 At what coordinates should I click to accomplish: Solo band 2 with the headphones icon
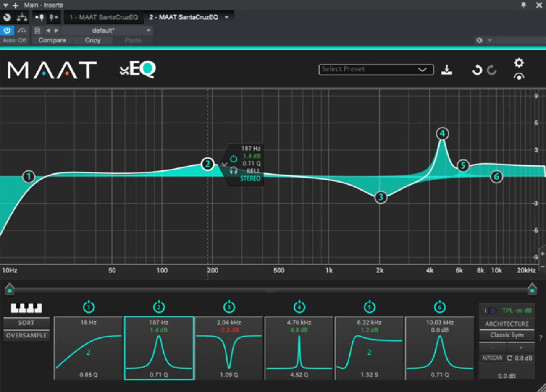234,170
